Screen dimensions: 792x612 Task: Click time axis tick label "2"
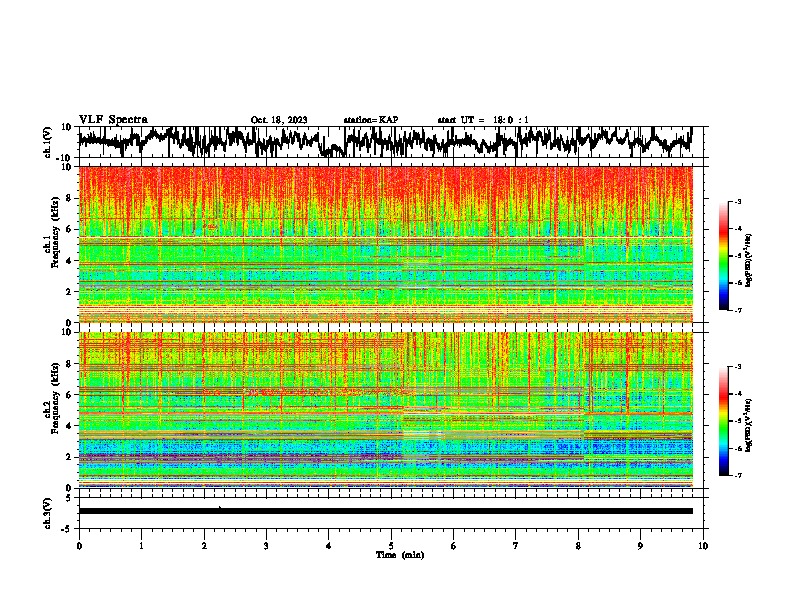pos(204,546)
